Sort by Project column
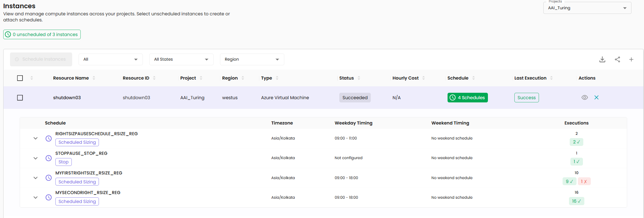 [x=201, y=78]
